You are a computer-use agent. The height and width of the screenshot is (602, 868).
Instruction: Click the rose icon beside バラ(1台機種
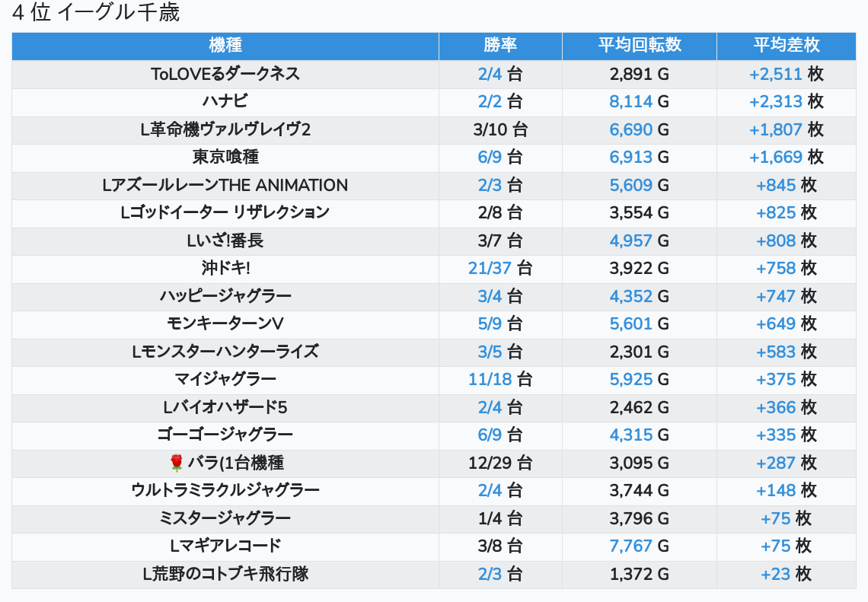pyautogui.click(x=177, y=463)
